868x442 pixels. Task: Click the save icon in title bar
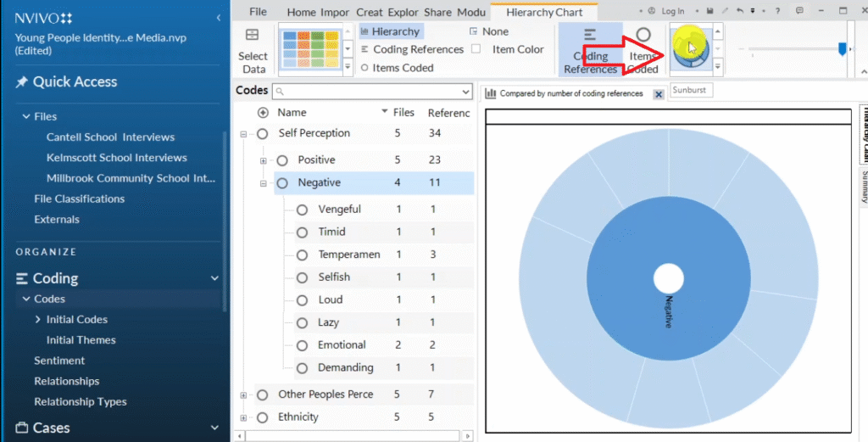(709, 11)
